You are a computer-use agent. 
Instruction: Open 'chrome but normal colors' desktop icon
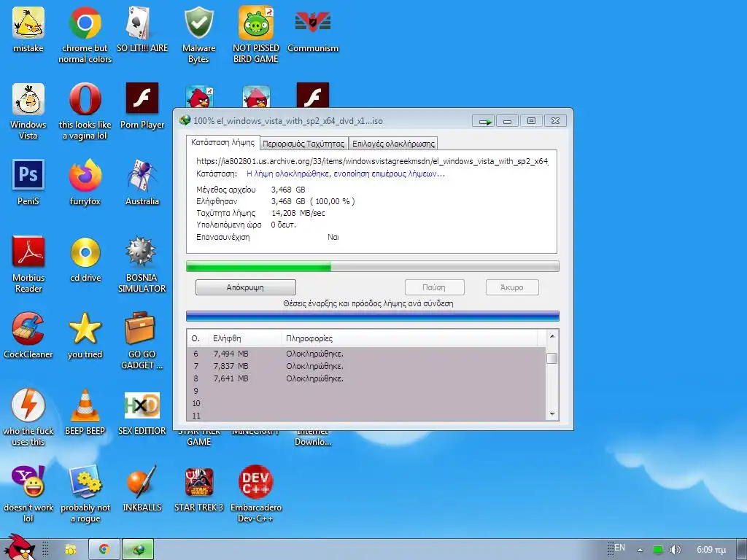[x=85, y=34]
